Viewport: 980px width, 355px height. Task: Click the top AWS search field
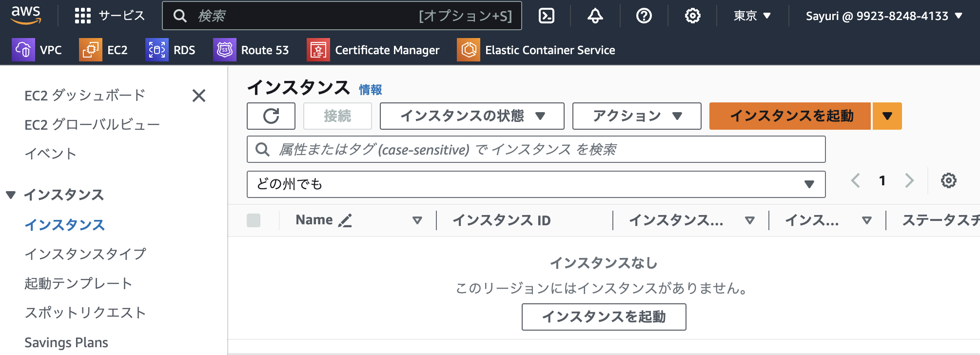tap(342, 16)
